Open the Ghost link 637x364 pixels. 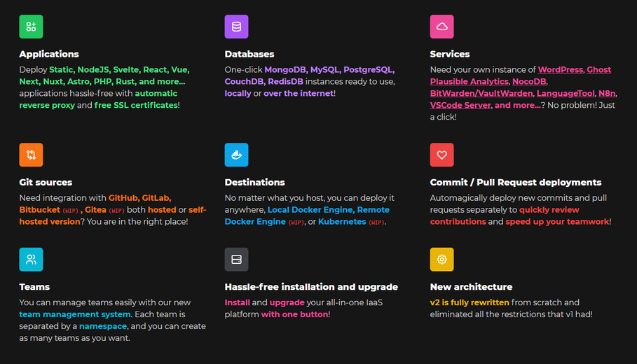599,70
